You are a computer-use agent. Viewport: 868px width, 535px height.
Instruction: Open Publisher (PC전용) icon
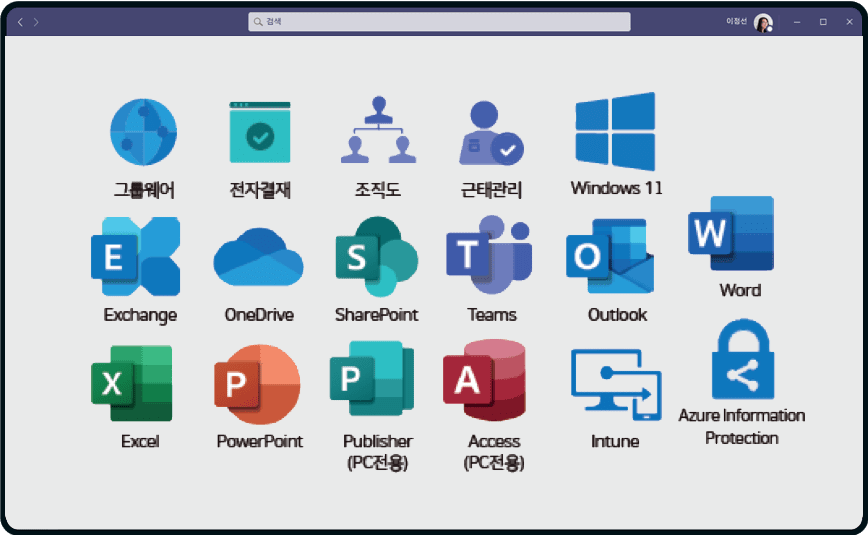click(x=373, y=382)
